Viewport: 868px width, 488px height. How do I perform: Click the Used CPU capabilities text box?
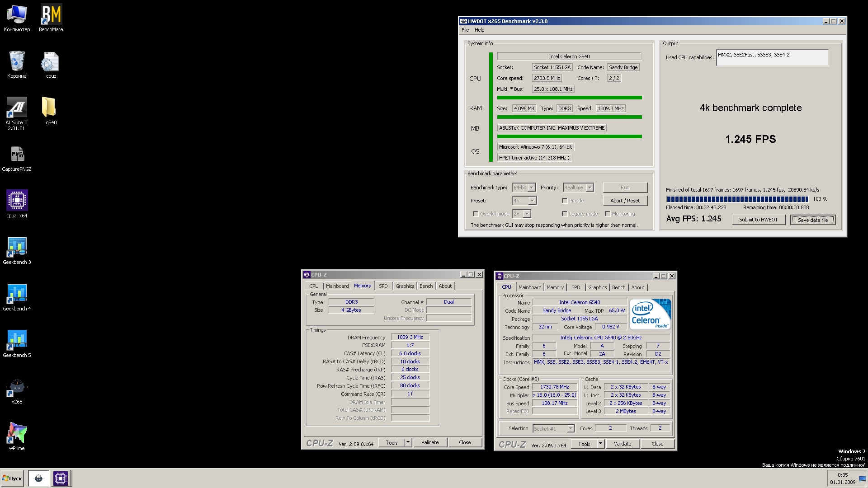772,58
